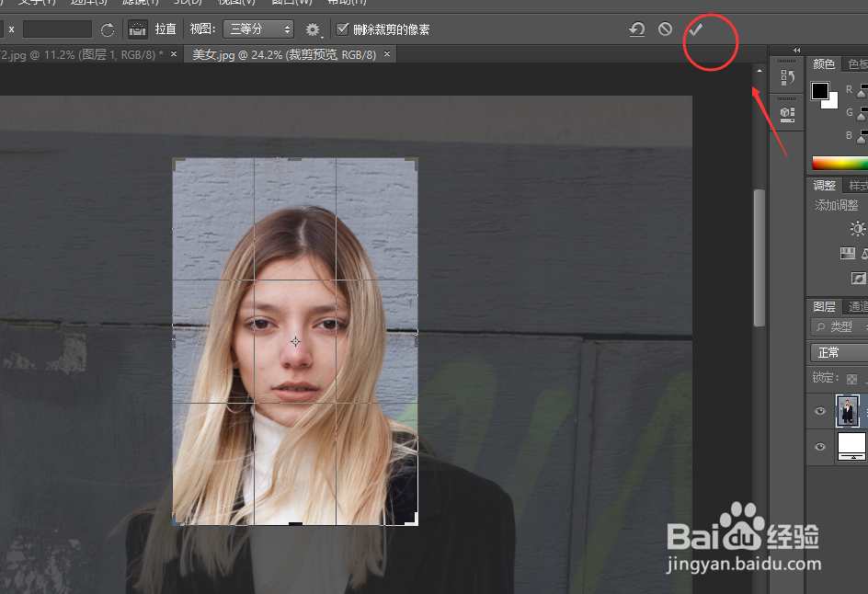Open the 3D properties panel icon with cube

tap(787, 114)
